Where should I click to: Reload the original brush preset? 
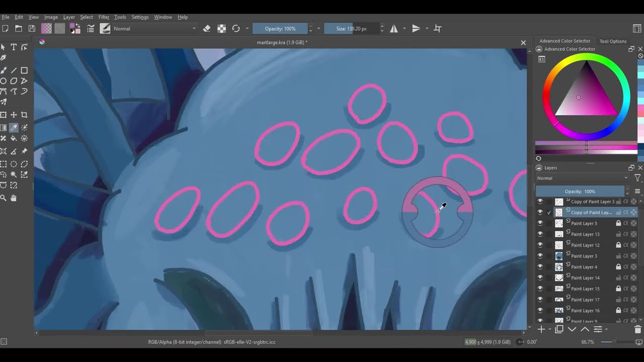[x=236, y=29]
